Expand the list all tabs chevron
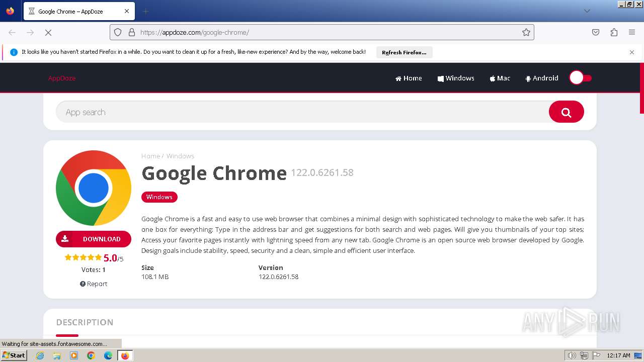This screenshot has height=362, width=644. 587,11
